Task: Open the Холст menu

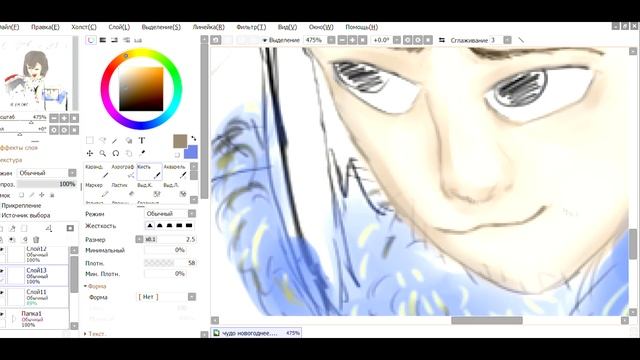Action: coord(84,27)
